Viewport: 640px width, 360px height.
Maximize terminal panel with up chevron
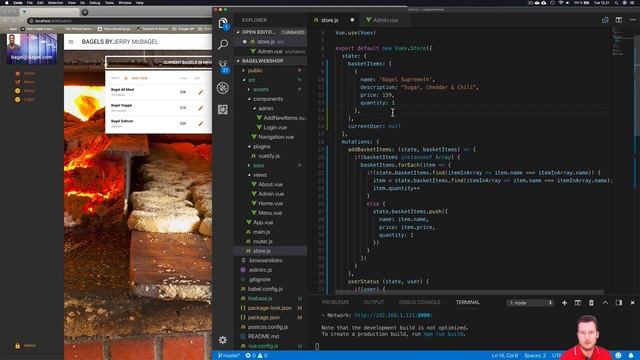point(605,303)
